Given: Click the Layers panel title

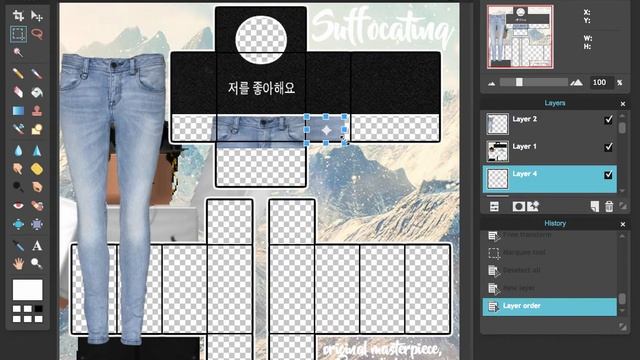Looking at the screenshot, I should pyautogui.click(x=555, y=103).
